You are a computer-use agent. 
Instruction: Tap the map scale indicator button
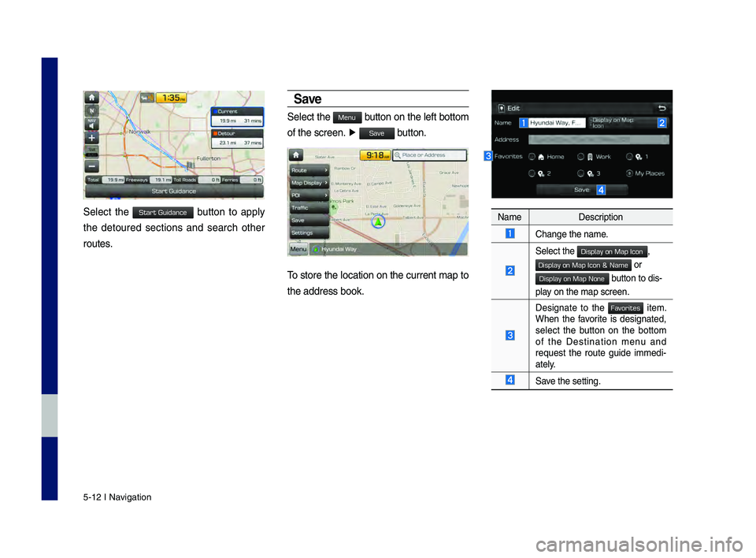coord(91,152)
